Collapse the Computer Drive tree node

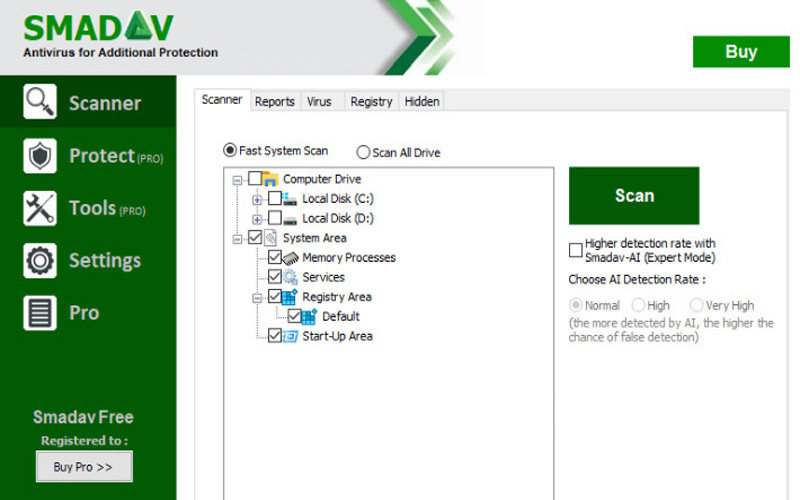point(237,180)
